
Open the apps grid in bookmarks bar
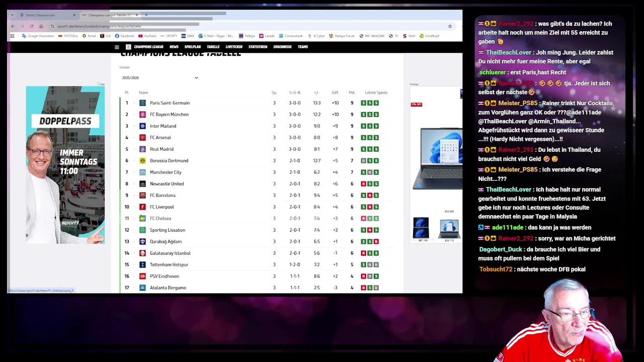point(12,36)
